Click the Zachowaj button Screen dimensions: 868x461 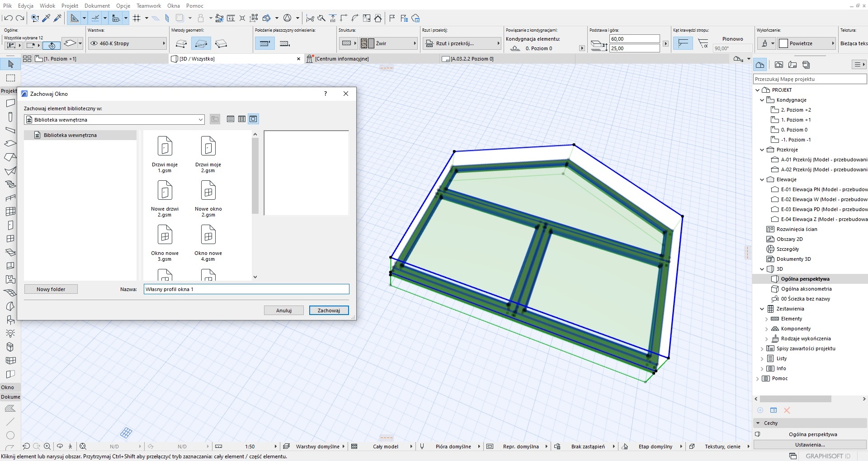tap(329, 310)
